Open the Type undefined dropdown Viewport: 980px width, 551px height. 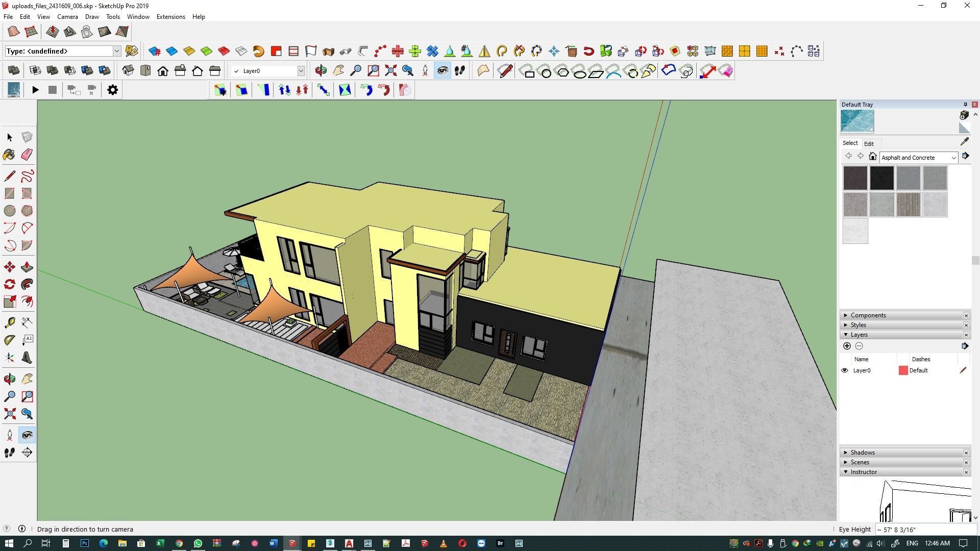(116, 51)
